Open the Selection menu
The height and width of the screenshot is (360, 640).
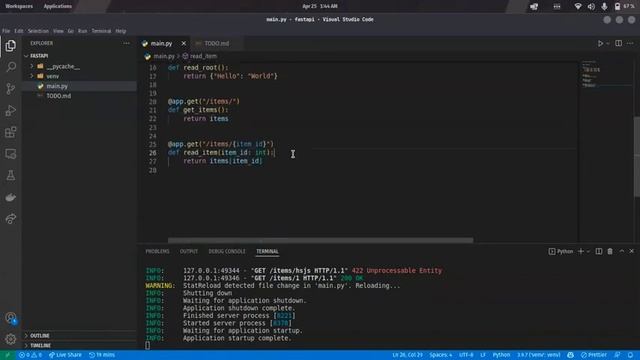(38, 31)
